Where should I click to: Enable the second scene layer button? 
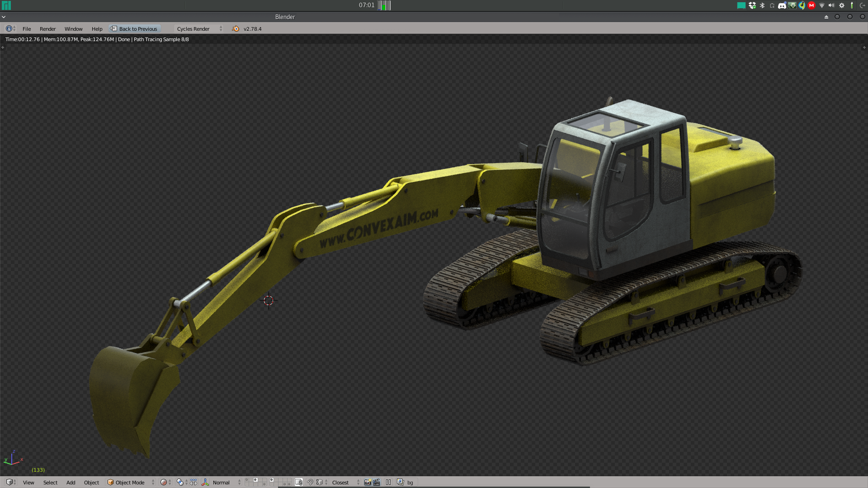point(251,480)
